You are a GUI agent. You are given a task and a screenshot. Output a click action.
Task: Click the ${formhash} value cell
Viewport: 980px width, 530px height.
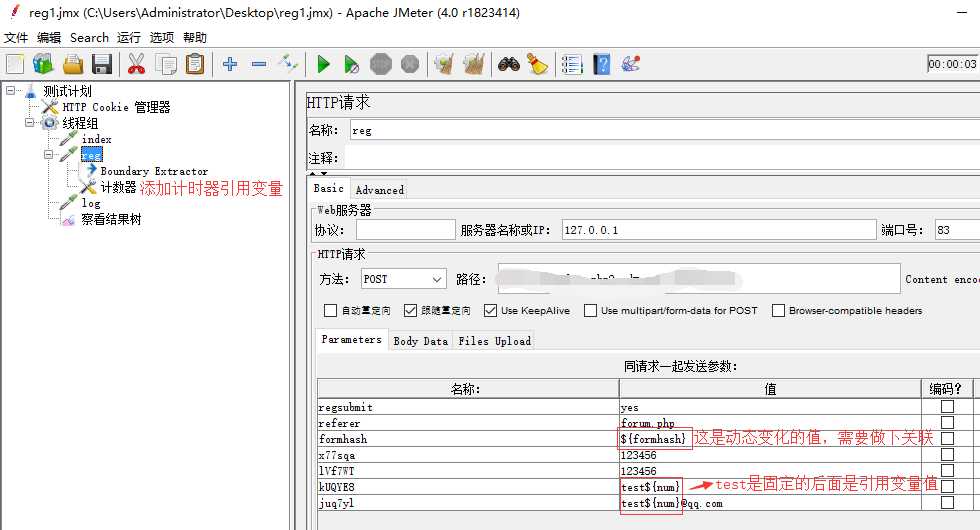(x=770, y=439)
